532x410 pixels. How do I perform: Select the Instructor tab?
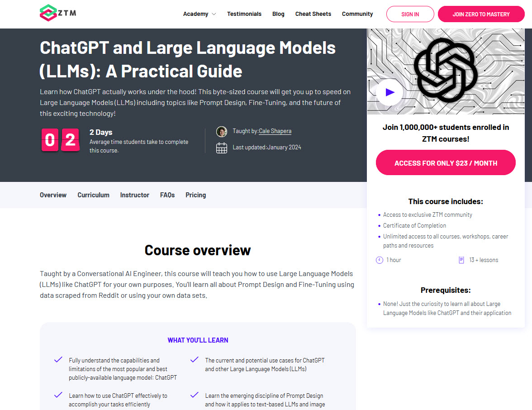click(135, 195)
